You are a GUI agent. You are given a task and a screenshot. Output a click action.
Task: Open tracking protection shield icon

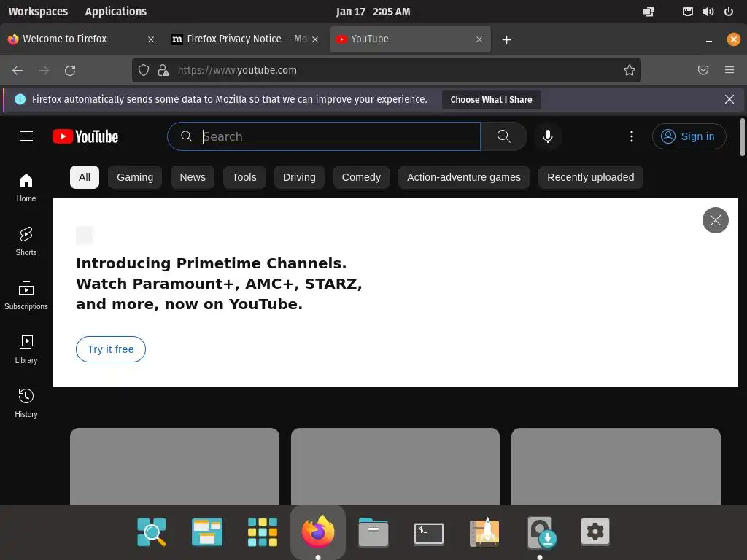click(144, 71)
